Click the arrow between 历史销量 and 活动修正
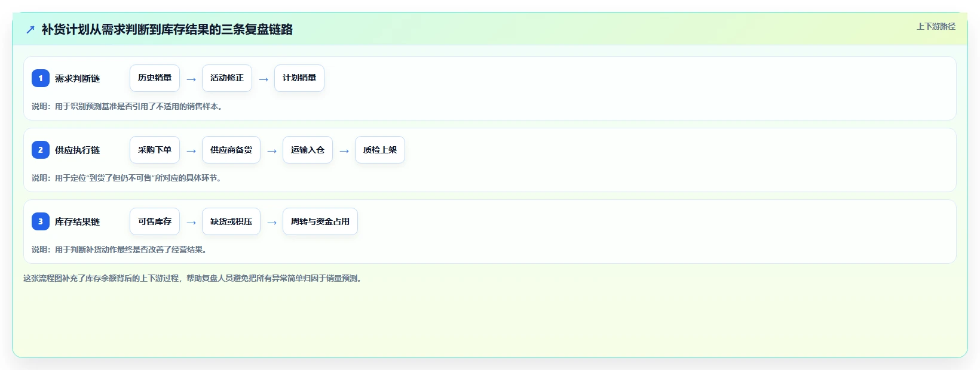 [191, 79]
